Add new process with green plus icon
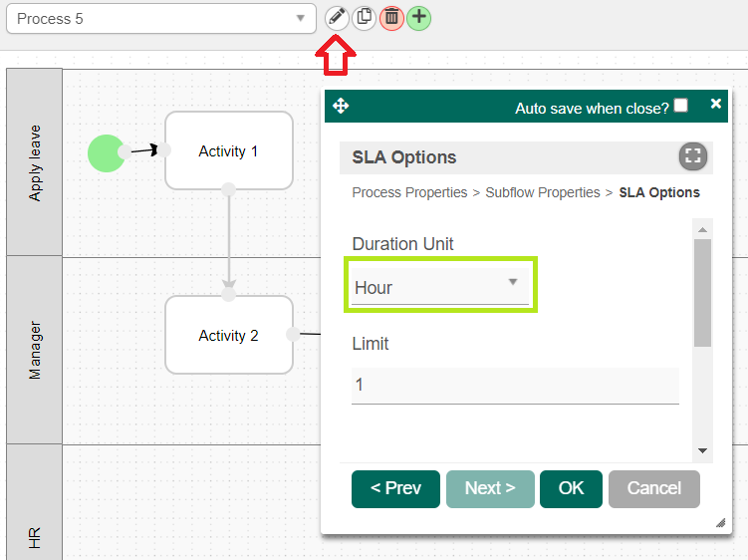The width and height of the screenshot is (748, 560). 418,17
